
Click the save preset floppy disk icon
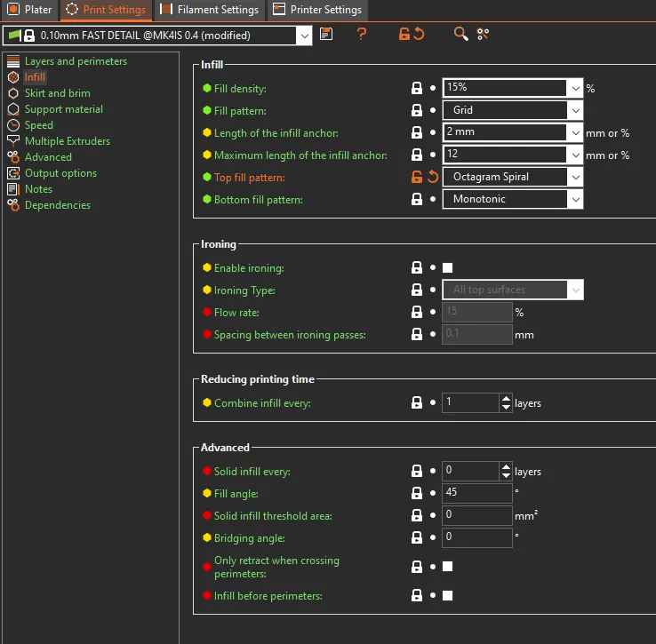(x=326, y=35)
